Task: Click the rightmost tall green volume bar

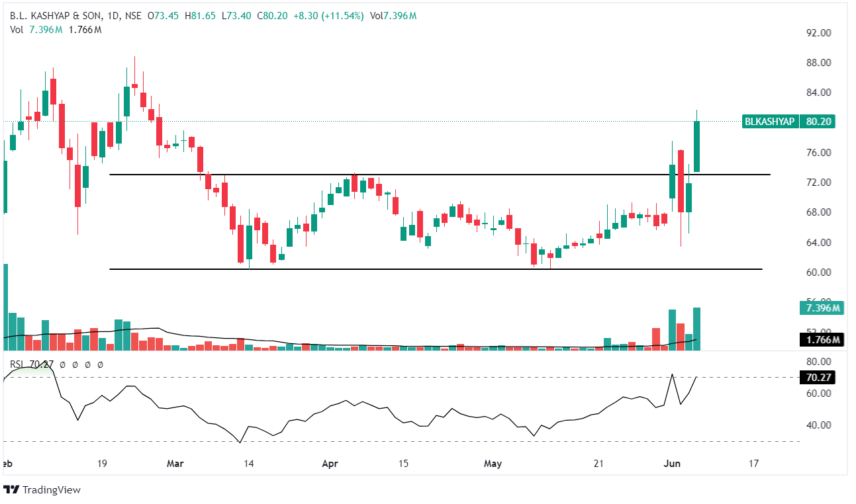Action: point(697,329)
